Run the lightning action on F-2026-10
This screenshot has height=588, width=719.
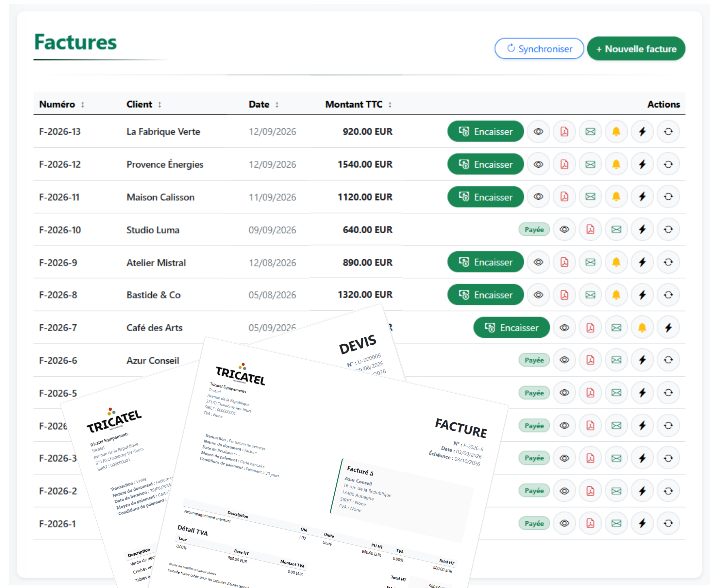tap(642, 229)
